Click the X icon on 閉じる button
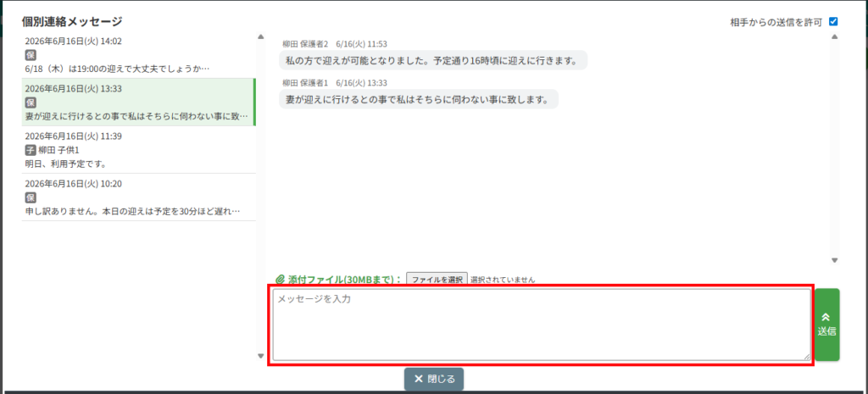Image resolution: width=868 pixels, height=394 pixels. point(419,379)
